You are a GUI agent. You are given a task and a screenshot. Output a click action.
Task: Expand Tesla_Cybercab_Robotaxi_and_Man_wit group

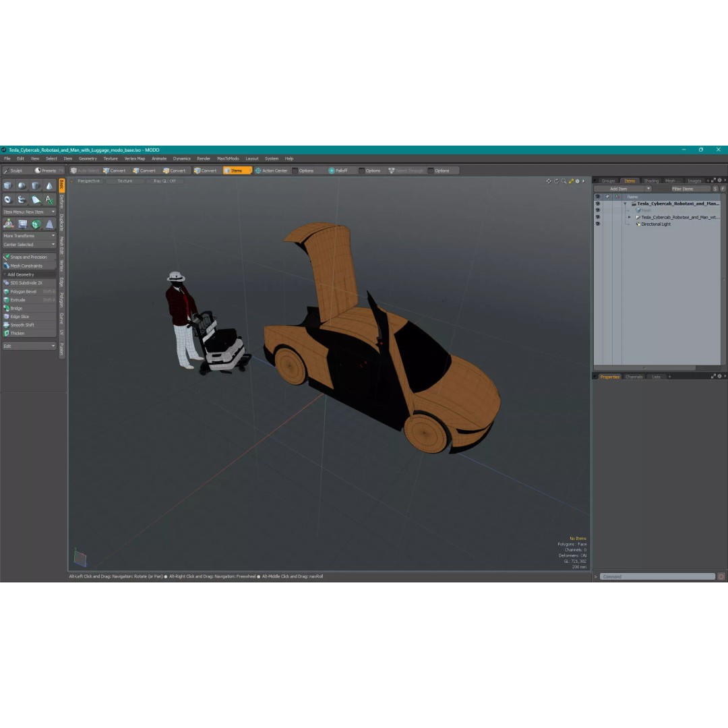[x=630, y=217]
